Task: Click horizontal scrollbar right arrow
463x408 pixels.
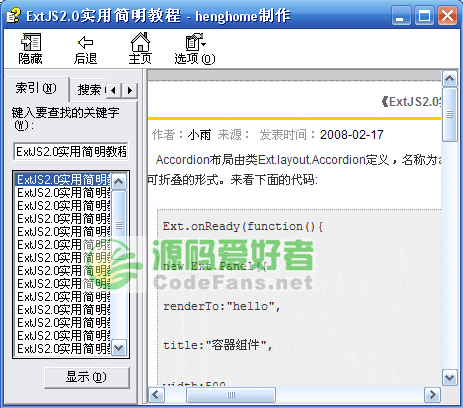Action: click(432, 395)
